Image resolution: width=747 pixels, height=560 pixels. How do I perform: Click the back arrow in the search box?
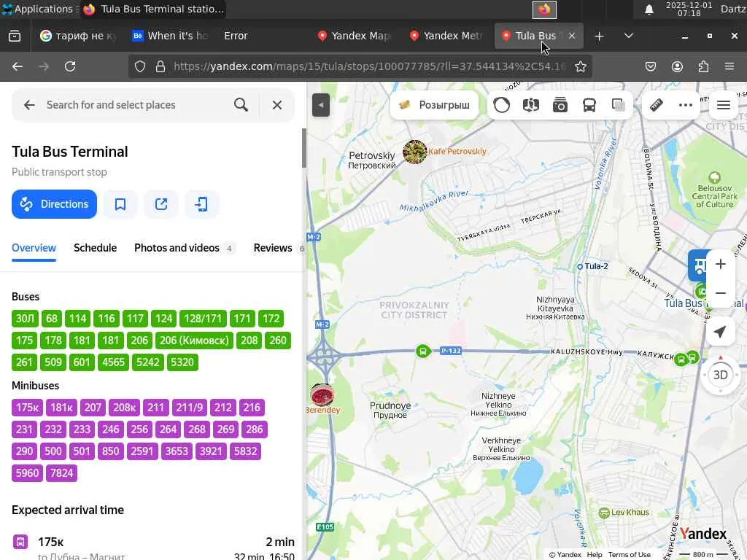tap(29, 105)
